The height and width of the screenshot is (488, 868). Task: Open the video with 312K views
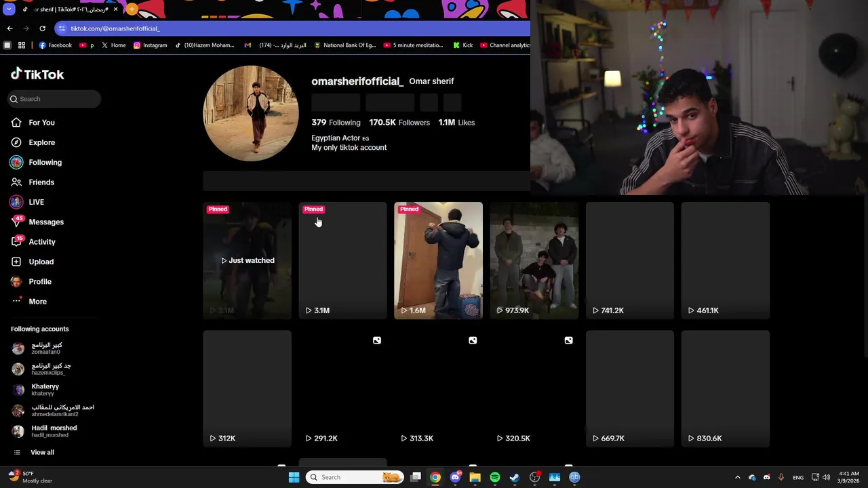[247, 388]
